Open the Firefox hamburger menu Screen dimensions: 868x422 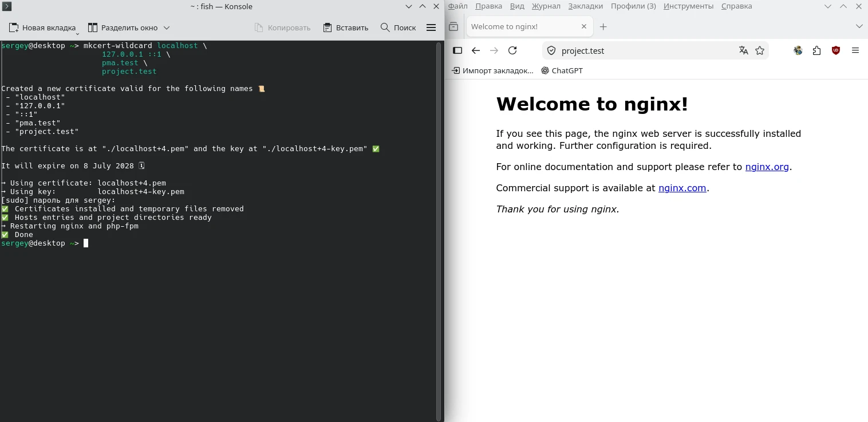tap(855, 50)
